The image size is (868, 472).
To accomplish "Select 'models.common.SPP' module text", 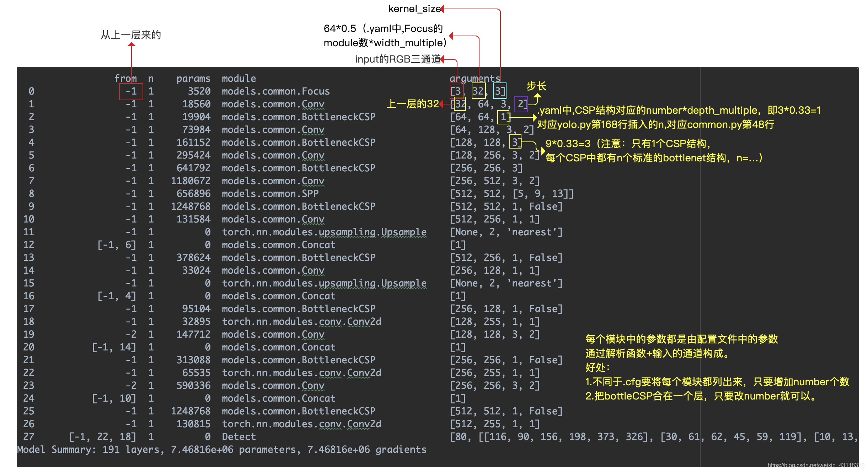I will point(270,194).
